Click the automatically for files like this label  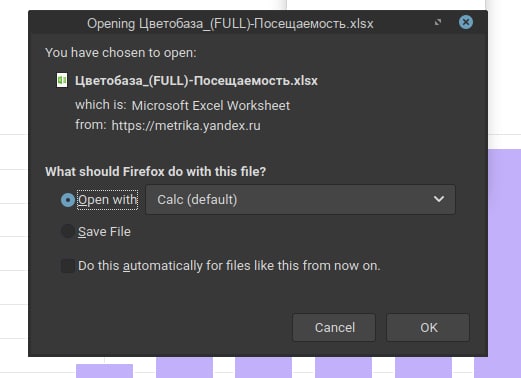(229, 266)
